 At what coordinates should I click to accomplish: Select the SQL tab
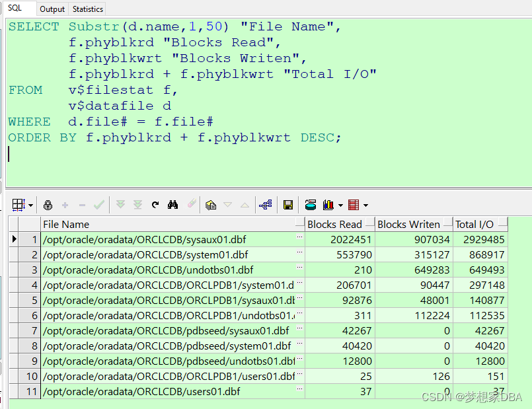[x=15, y=8]
